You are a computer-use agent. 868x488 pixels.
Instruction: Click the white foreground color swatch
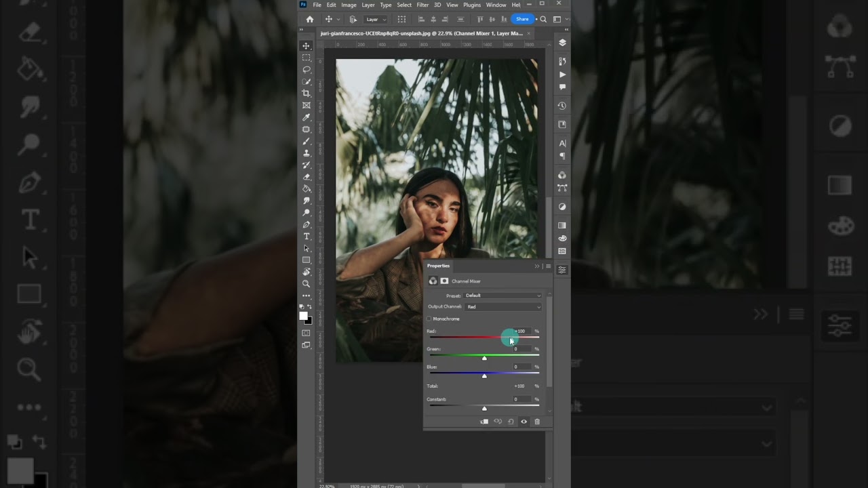[304, 316]
